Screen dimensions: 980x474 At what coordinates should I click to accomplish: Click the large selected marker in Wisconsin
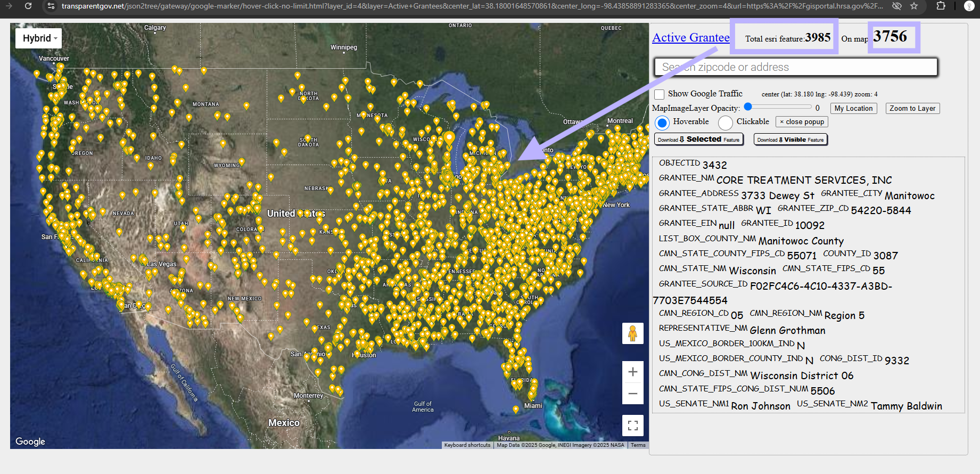coord(449,138)
